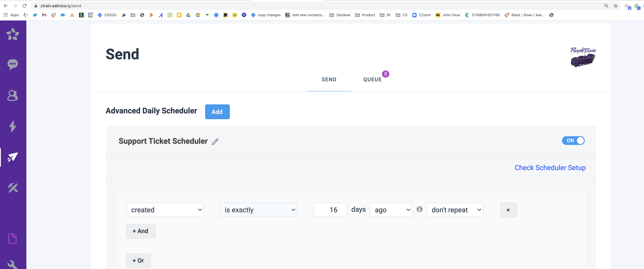Click the zoom magnifier in address bar
The width and height of the screenshot is (644, 269).
[x=606, y=6]
